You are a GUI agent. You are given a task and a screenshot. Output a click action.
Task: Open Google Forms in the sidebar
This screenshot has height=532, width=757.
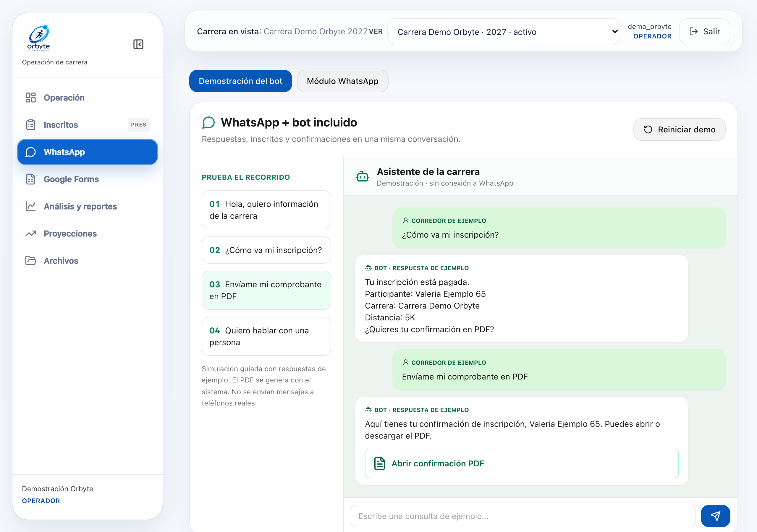click(87, 179)
